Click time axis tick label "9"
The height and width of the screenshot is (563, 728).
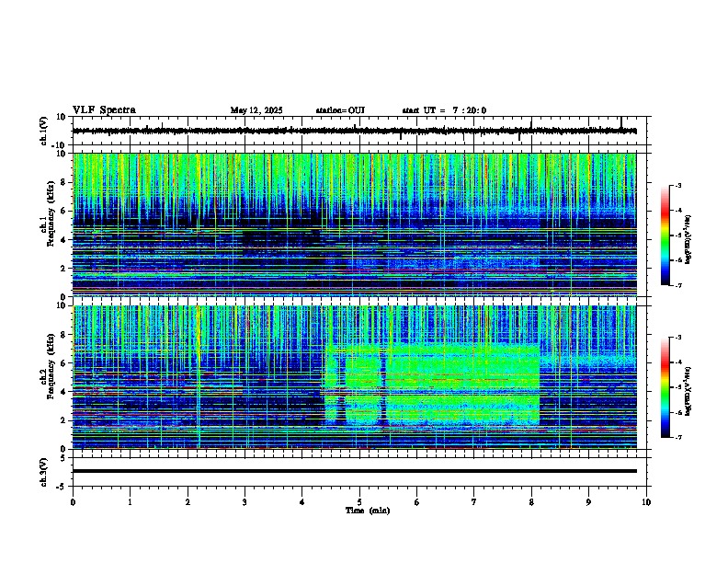[588, 502]
